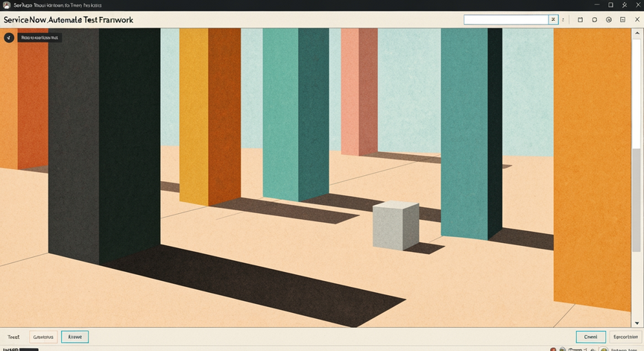The width and height of the screenshot is (644, 351).
Task: Close the panel with the toolbar X
Action: pos(637,19)
